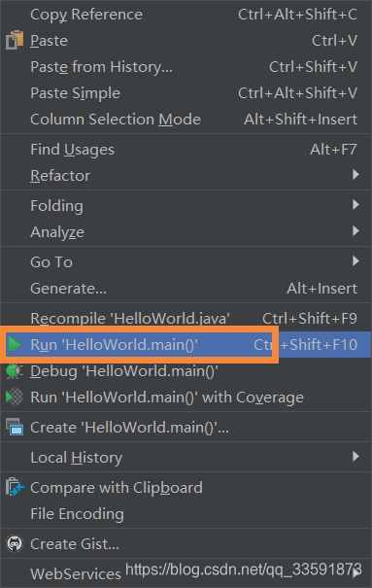Click "Create Gist..." text
Screen dimensions: 372x588
point(75,543)
